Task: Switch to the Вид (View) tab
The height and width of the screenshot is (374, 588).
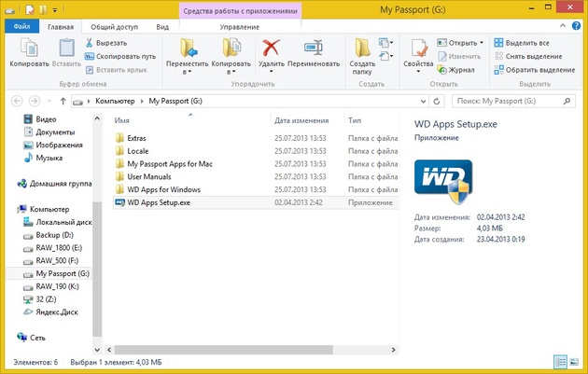Action: pyautogui.click(x=162, y=27)
